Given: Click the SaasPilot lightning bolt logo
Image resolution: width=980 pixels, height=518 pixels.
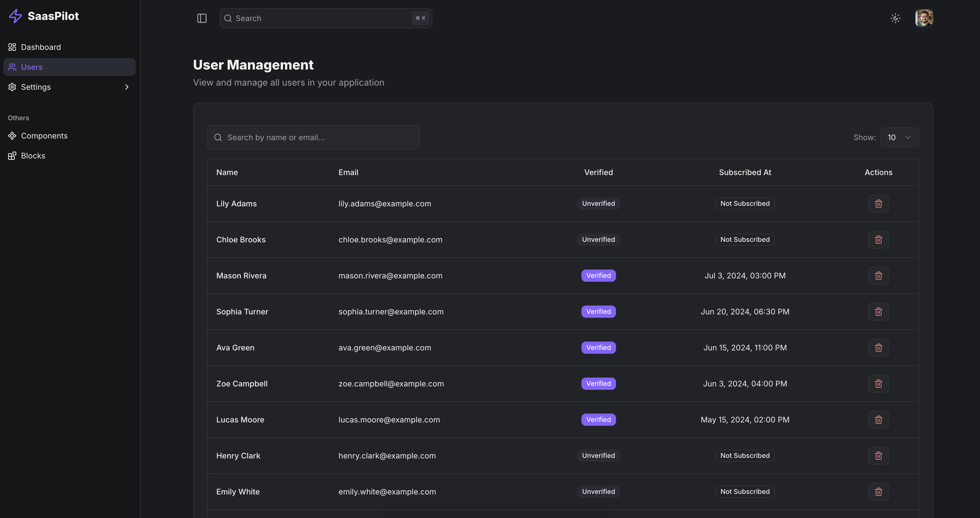Looking at the screenshot, I should point(15,16).
